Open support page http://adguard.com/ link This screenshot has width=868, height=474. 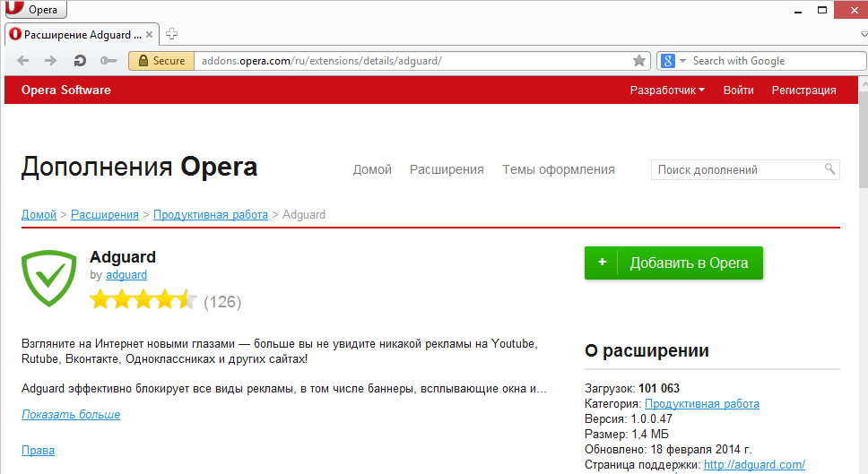[x=754, y=465]
